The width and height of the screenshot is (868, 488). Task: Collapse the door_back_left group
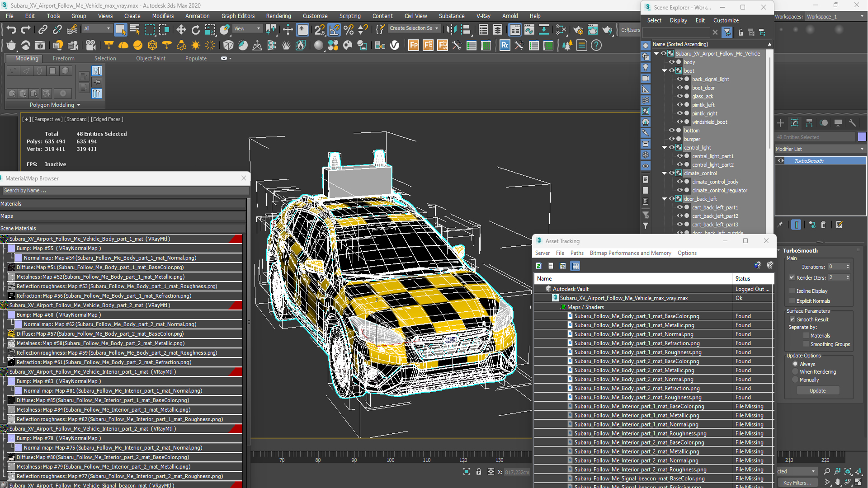(664, 199)
